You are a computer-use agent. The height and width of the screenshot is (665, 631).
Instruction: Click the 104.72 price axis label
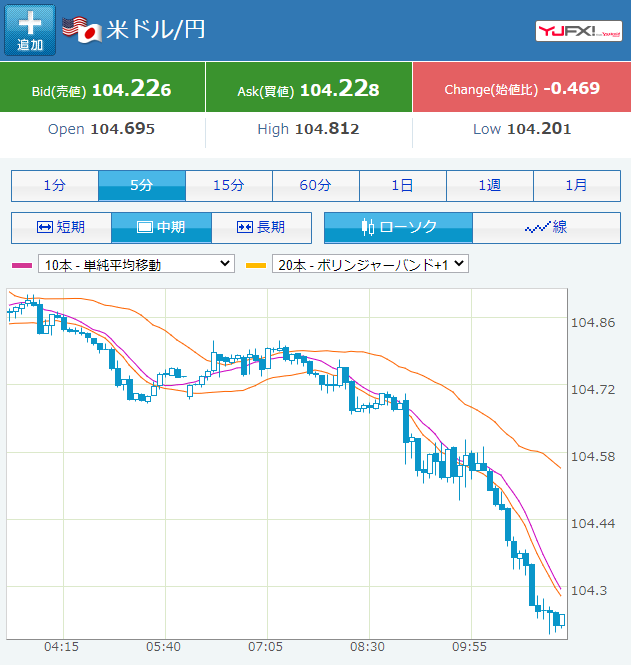(x=593, y=390)
